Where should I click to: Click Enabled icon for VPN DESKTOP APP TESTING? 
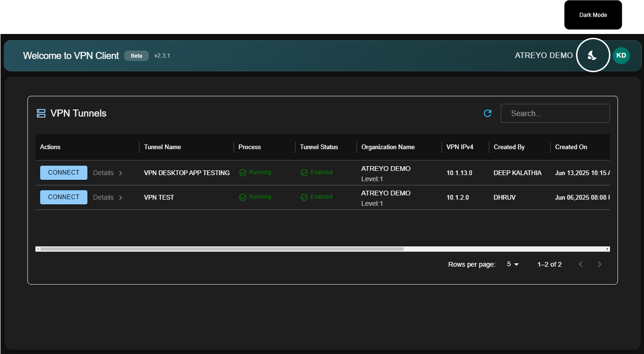304,173
